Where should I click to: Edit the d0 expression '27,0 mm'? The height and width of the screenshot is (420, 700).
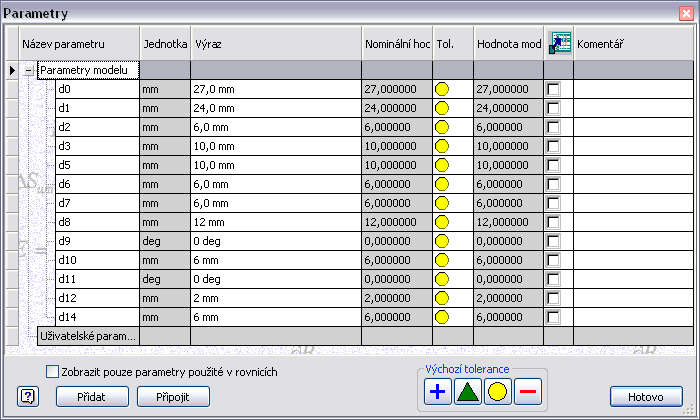pyautogui.click(x=276, y=89)
